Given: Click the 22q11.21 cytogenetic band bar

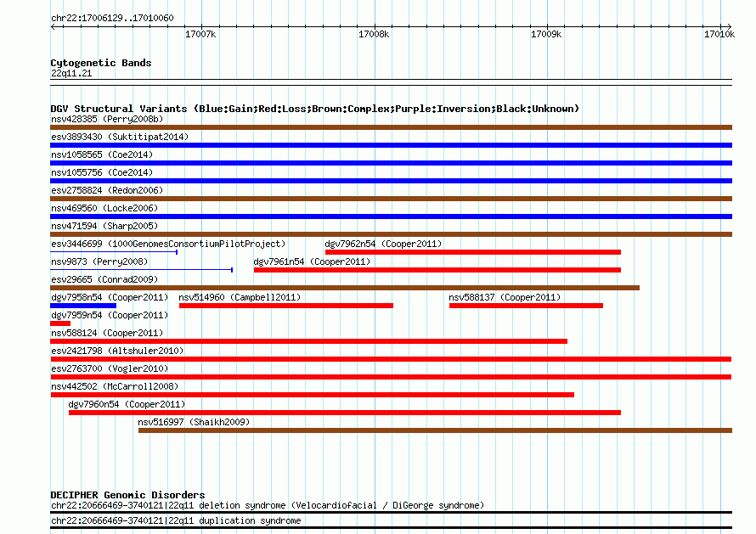Looking at the screenshot, I should pyautogui.click(x=391, y=82).
